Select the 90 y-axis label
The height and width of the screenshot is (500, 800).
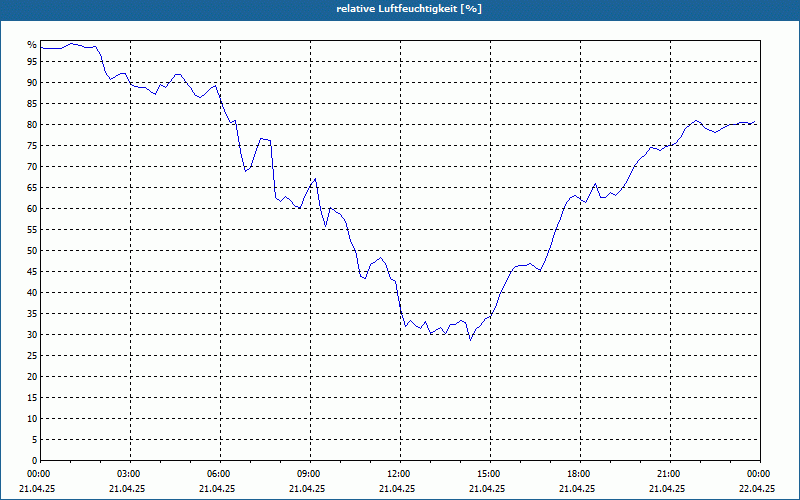(x=32, y=83)
